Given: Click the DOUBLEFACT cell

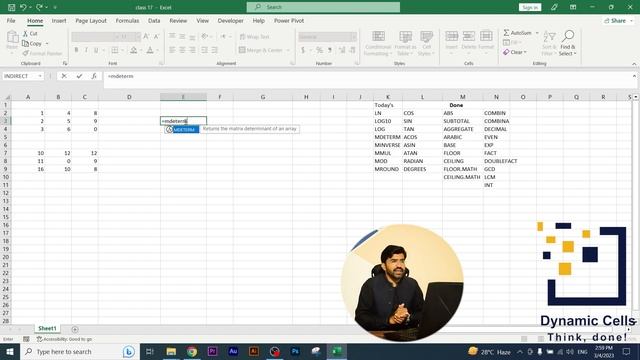Looking at the screenshot, I should (x=496, y=161).
